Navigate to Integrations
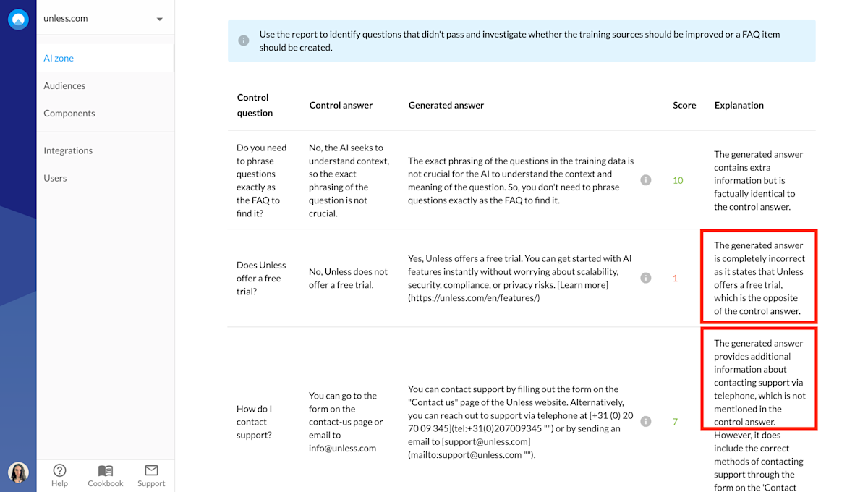This screenshot has height=492, width=868. pos(68,150)
